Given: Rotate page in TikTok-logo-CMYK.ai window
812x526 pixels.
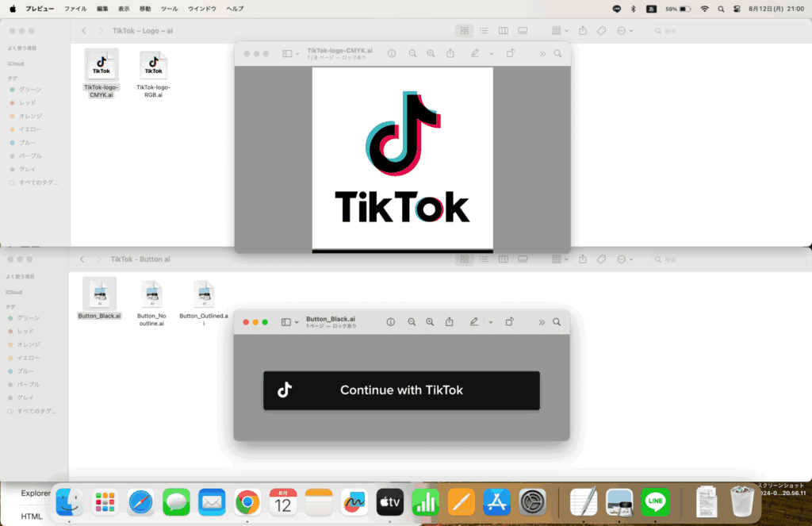Looking at the screenshot, I should [x=511, y=53].
